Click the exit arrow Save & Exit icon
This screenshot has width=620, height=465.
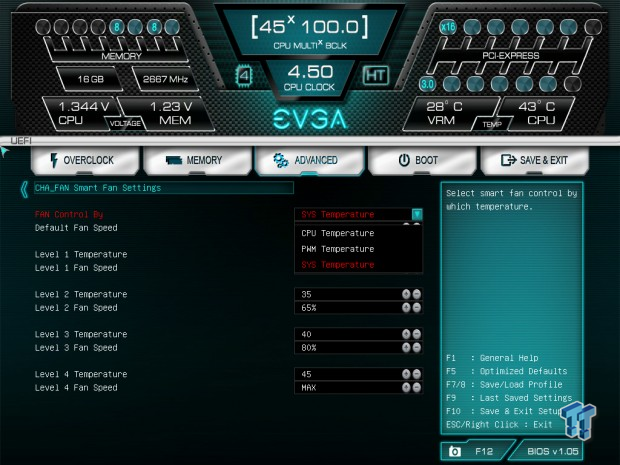click(508, 161)
